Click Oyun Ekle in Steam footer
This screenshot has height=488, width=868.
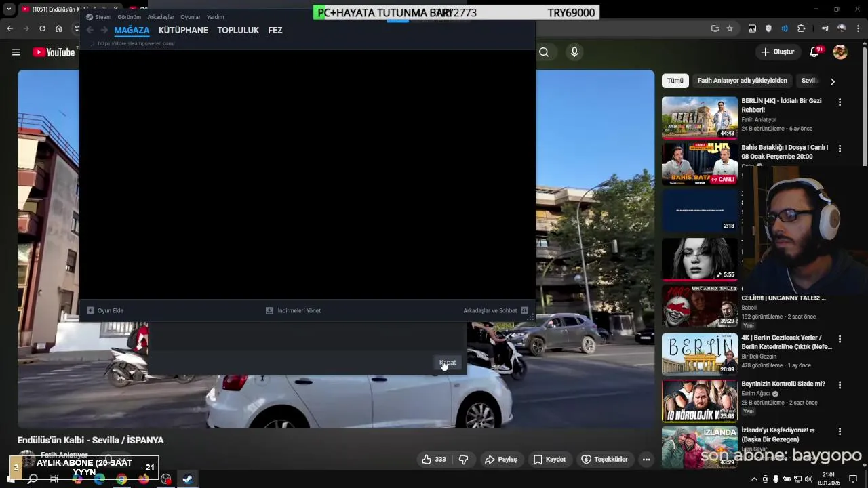pos(105,310)
